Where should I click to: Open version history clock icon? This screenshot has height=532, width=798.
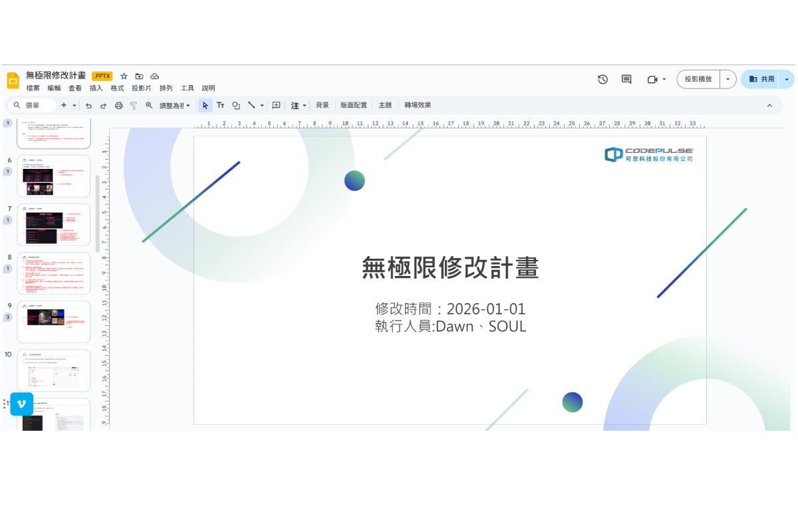602,79
